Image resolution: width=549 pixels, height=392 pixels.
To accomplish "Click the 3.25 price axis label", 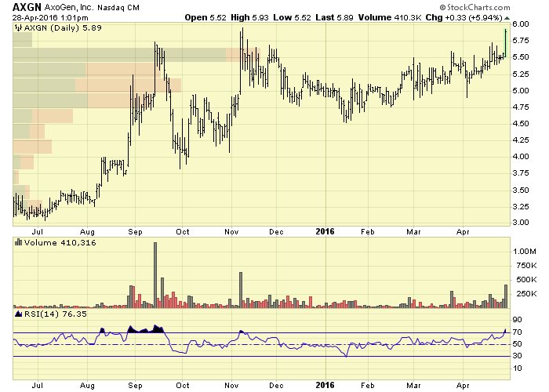I will coord(521,206).
